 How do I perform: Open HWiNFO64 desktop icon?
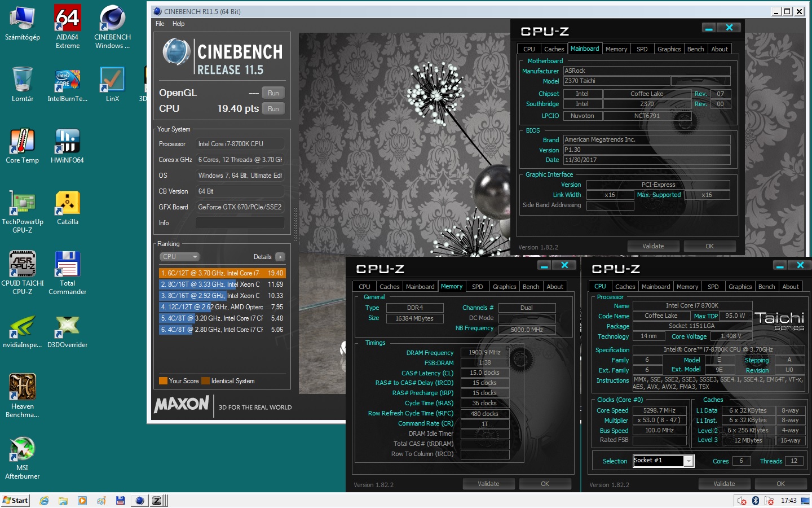point(67,146)
